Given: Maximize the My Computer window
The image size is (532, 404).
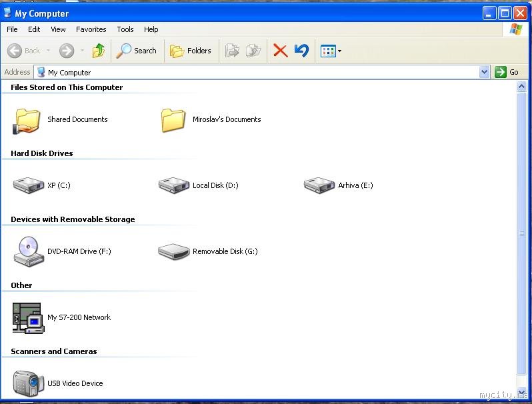Looking at the screenshot, I should 505,13.
